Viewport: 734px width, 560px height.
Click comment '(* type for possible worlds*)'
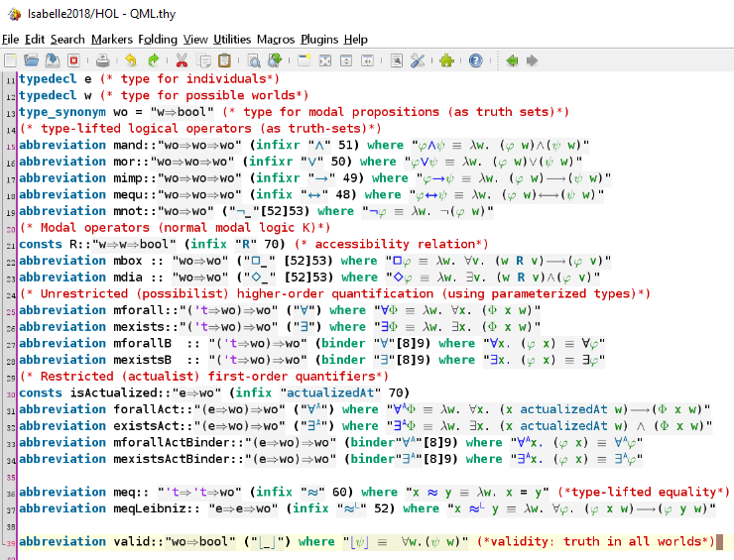pos(204,95)
